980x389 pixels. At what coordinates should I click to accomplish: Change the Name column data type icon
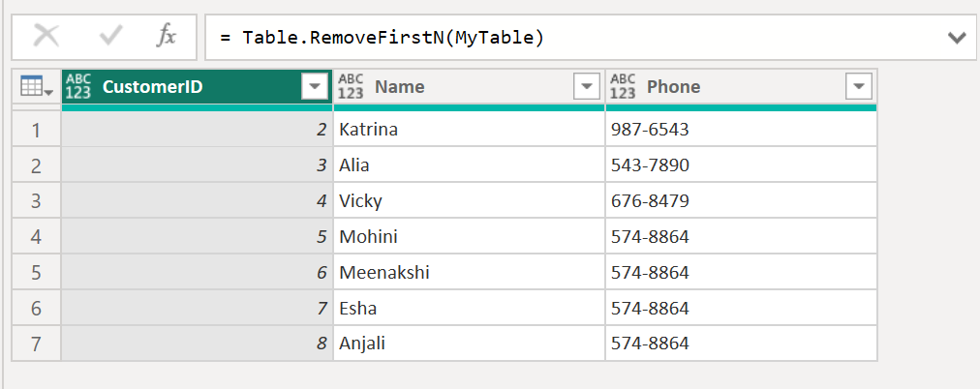351,87
